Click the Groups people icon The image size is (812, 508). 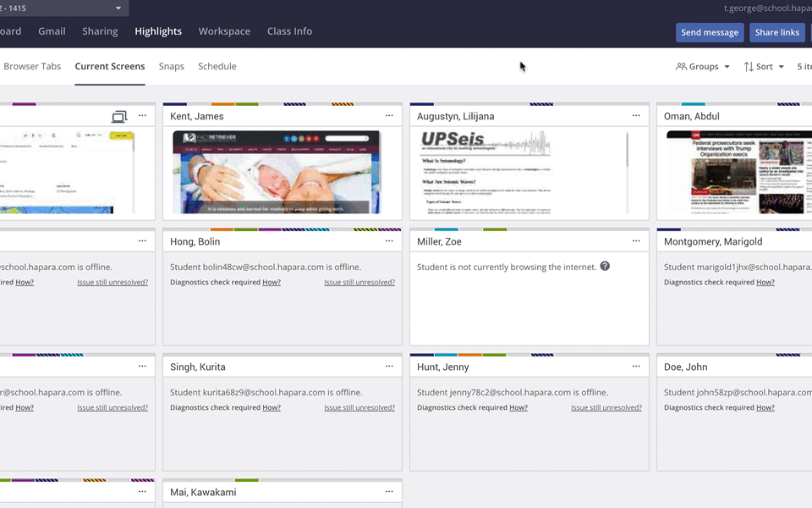point(681,66)
